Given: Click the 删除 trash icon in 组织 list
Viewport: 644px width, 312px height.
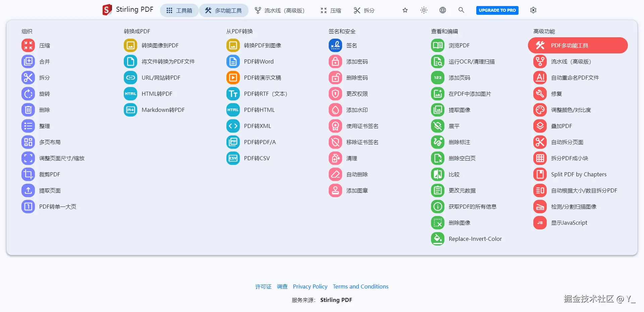Looking at the screenshot, I should pyautogui.click(x=28, y=110).
